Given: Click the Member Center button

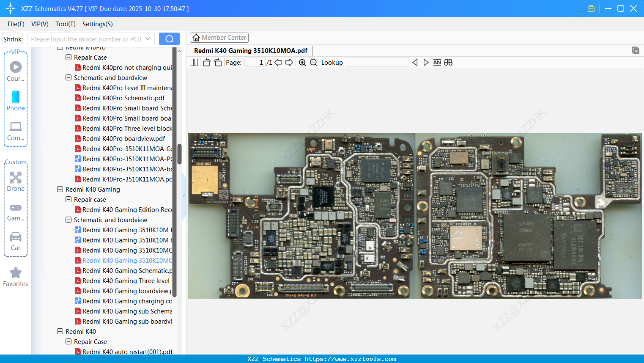Looking at the screenshot, I should tap(219, 38).
